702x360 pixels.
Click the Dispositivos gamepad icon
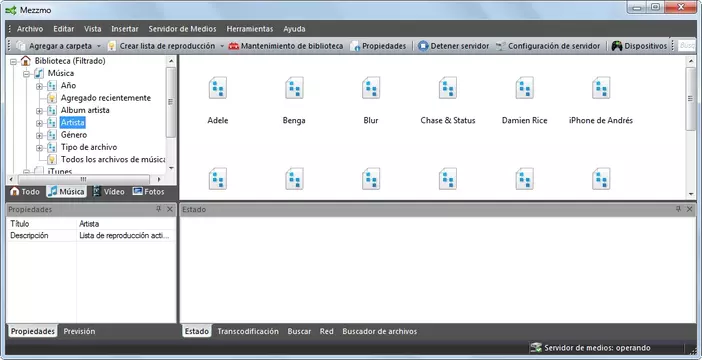617,46
